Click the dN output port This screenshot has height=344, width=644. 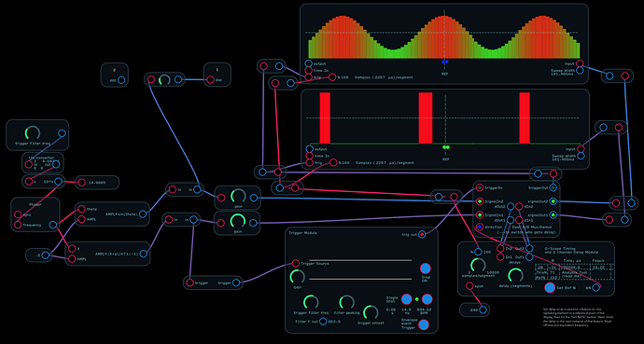pyautogui.click(x=596, y=288)
